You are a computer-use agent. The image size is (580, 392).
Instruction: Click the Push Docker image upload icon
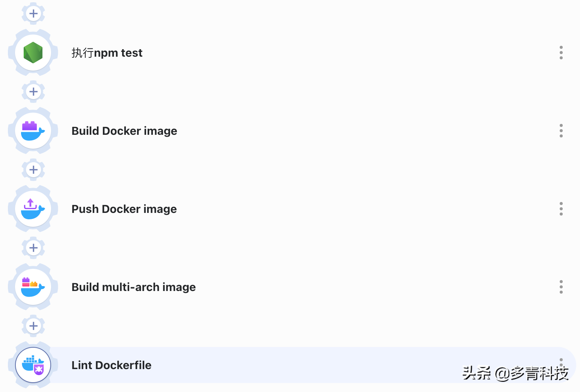point(33,209)
